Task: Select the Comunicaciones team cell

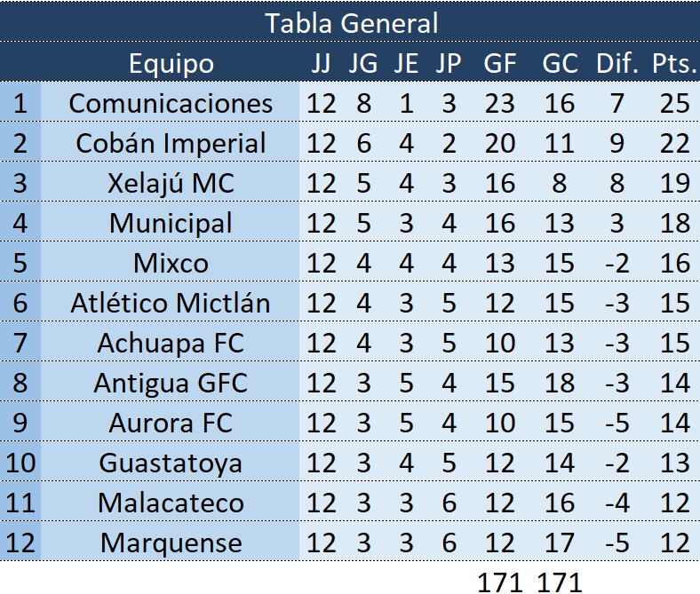Action: click(x=171, y=104)
